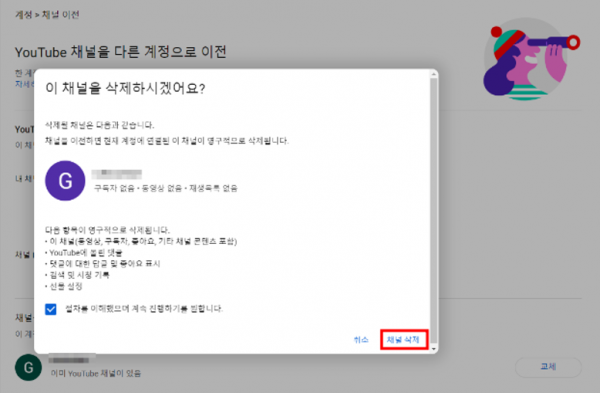The height and width of the screenshot is (393, 600).
Task: Click 취소 to cancel deletion
Action: [361, 339]
